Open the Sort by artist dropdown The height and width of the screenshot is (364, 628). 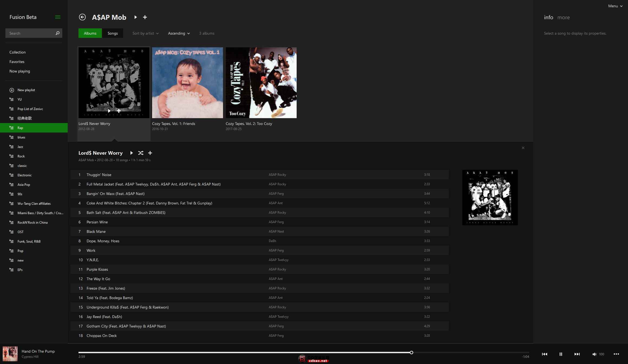145,33
